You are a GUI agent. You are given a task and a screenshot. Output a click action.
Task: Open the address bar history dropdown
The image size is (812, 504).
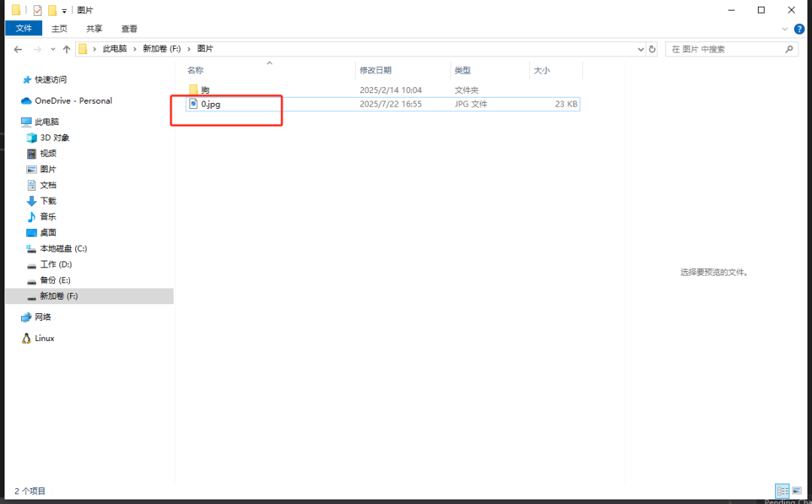tap(641, 49)
